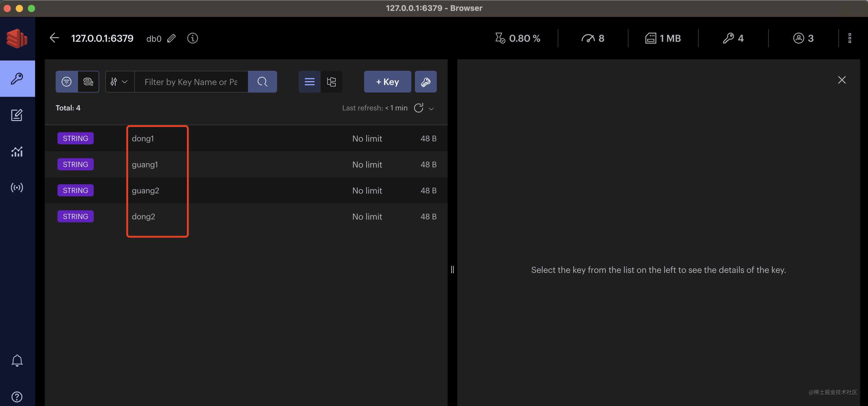This screenshot has width=868, height=406.
Task: Click the + Key button
Action: pyautogui.click(x=387, y=82)
